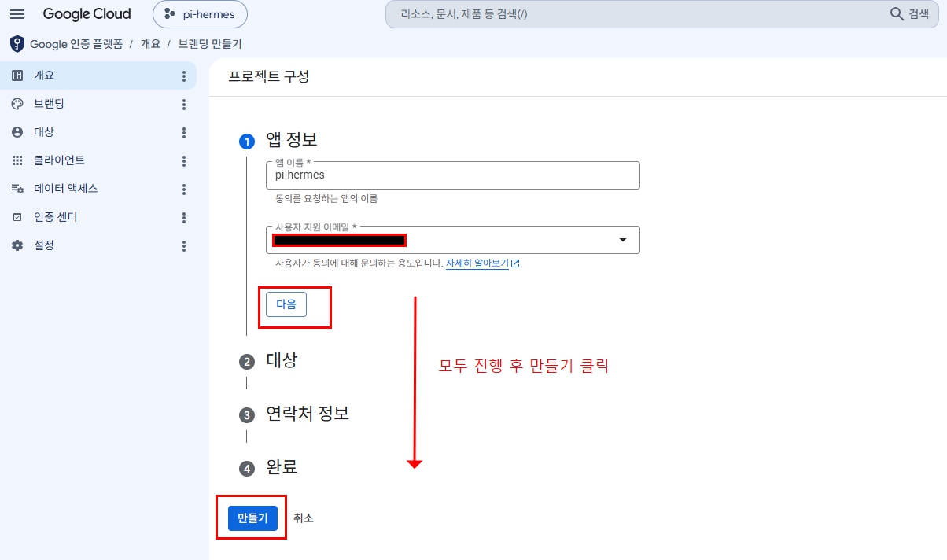This screenshot has height=560, width=947.
Task: Open the 자세히 알아보기 link
Action: [x=482, y=263]
